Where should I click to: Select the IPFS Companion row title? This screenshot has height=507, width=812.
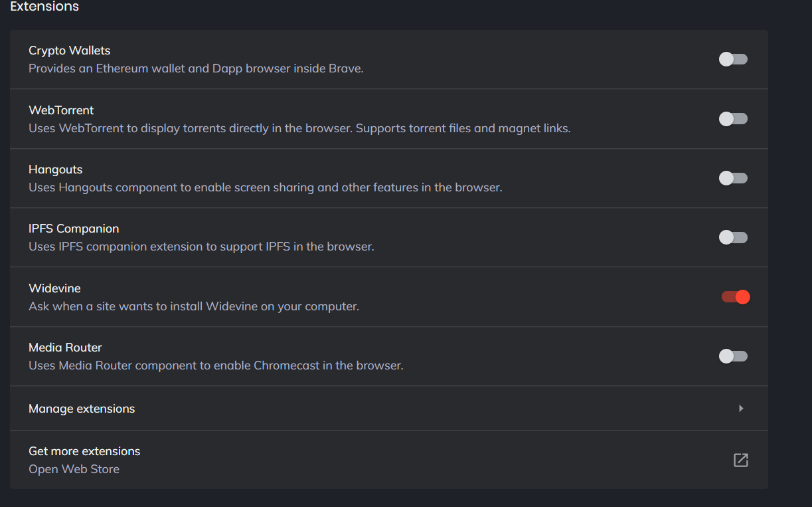pyautogui.click(x=74, y=229)
